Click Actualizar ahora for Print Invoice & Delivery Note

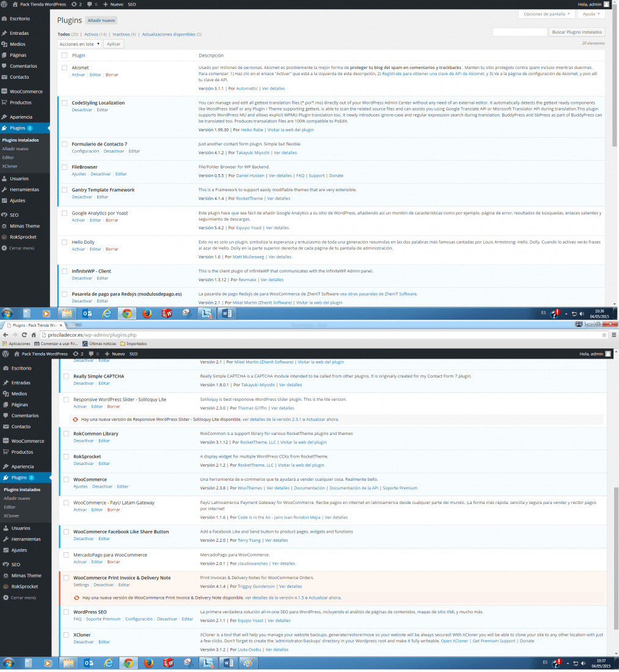coord(325,598)
